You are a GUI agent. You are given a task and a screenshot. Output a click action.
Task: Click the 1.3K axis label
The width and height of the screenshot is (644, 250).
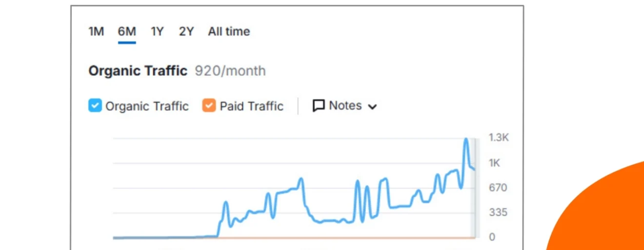[x=499, y=138]
